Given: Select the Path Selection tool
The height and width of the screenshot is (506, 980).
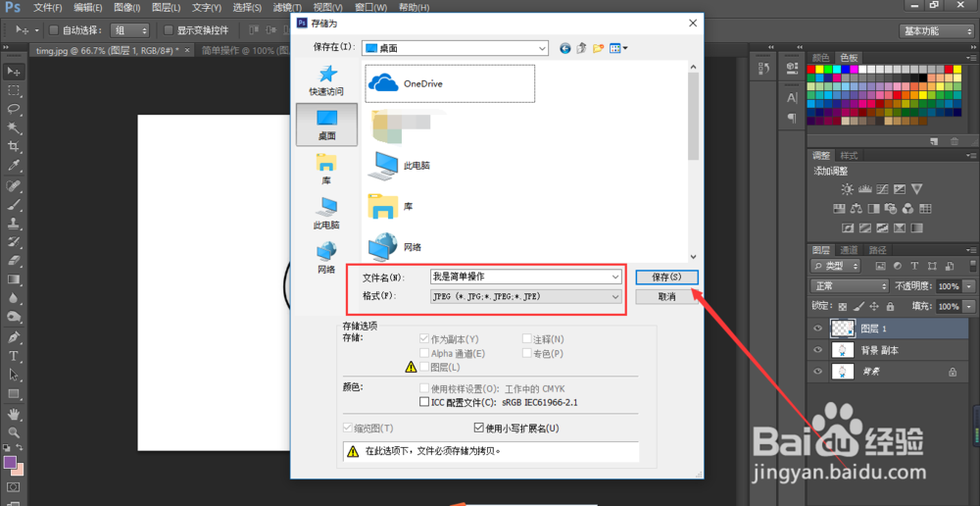Looking at the screenshot, I should coord(14,376).
